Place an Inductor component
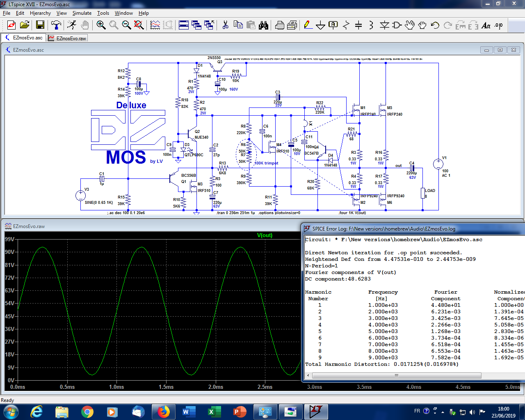The image size is (525, 420). click(371, 25)
